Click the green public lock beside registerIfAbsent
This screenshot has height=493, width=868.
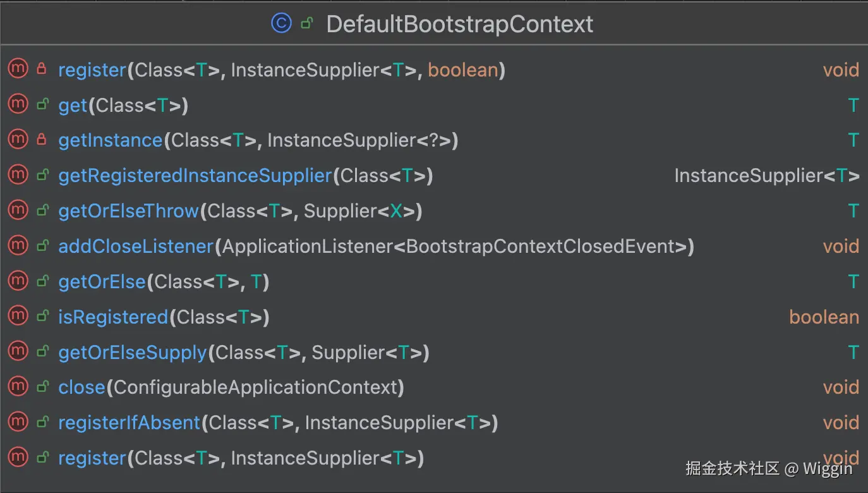42,422
